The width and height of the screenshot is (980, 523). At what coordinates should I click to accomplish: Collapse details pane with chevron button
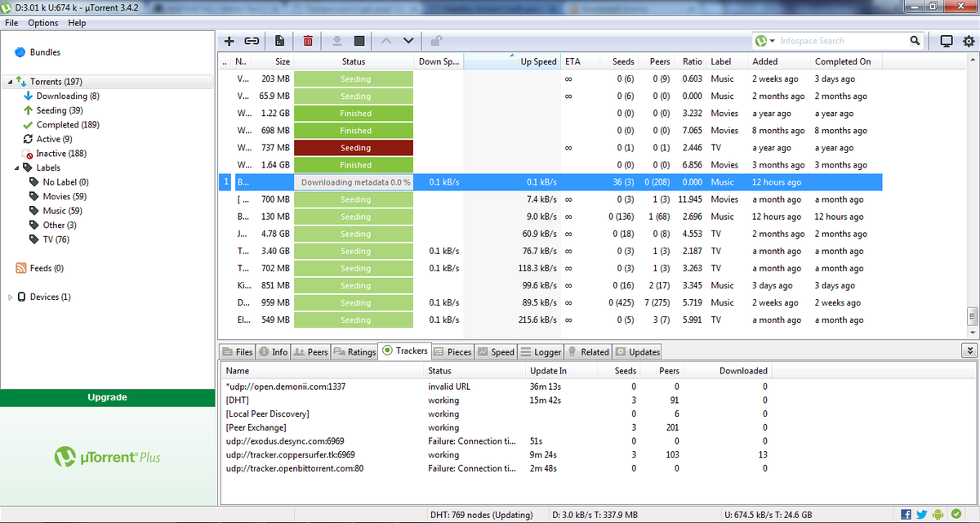(x=969, y=350)
